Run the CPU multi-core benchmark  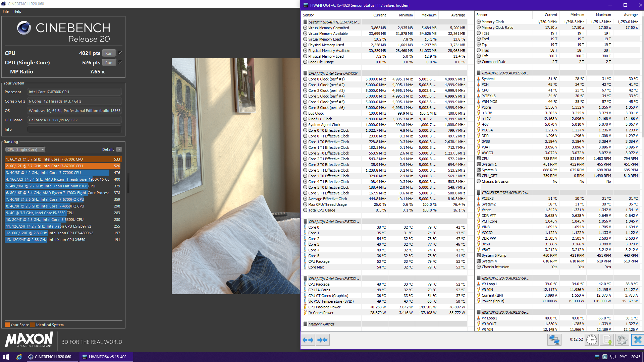(x=109, y=53)
